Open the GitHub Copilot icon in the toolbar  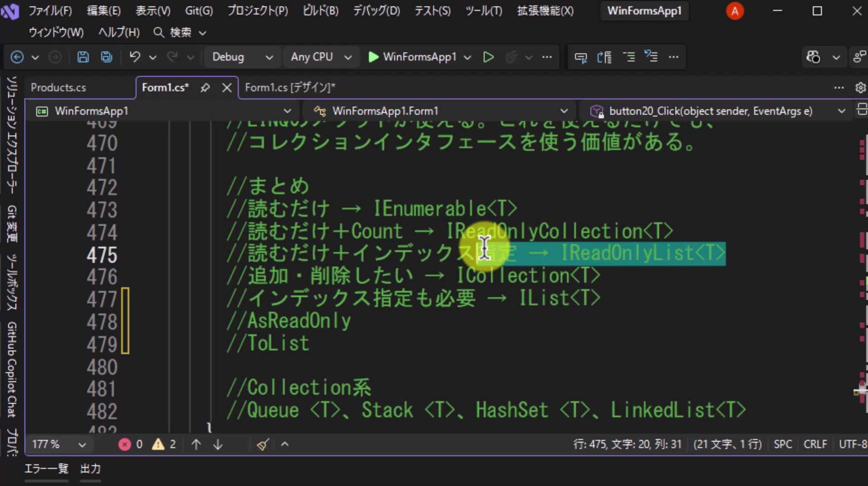[813, 57]
